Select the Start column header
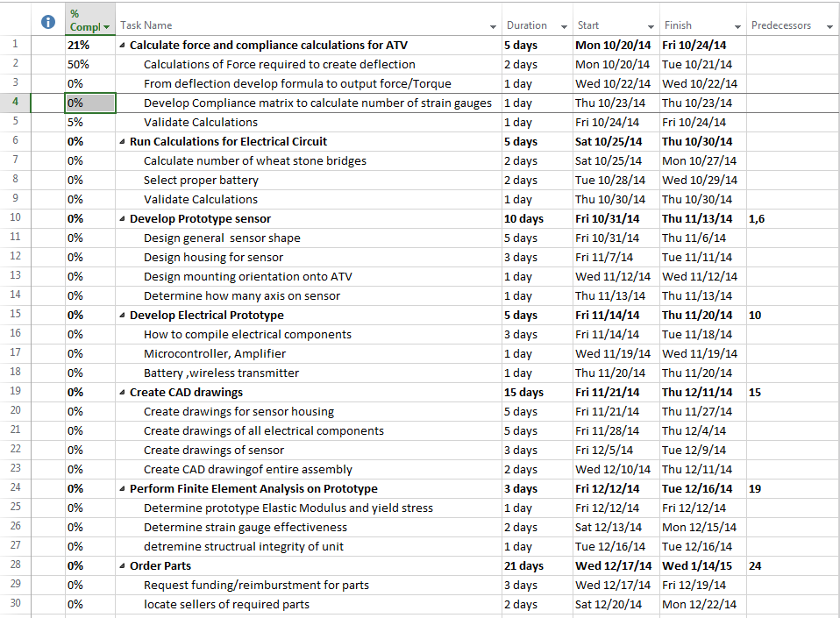The height and width of the screenshot is (618, 840). [x=616, y=19]
